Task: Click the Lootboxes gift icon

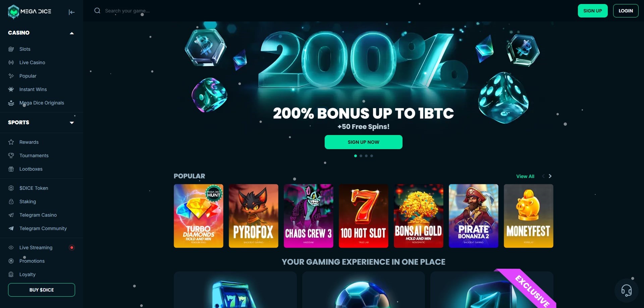Action: (11, 169)
